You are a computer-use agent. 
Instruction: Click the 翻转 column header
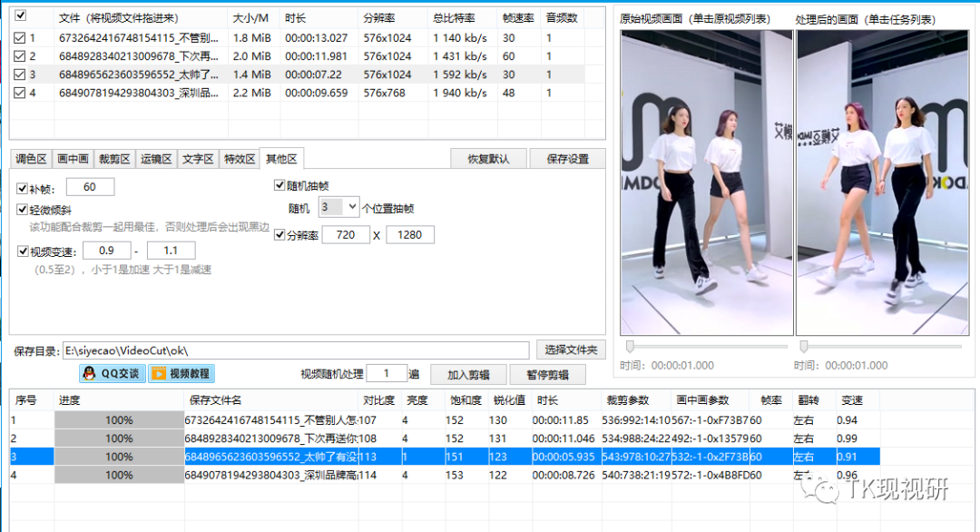tap(814, 400)
